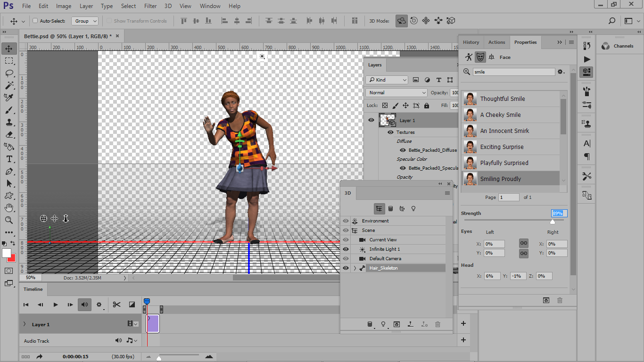The height and width of the screenshot is (362, 644).
Task: Open the Normal blend mode dropdown
Action: tap(396, 93)
